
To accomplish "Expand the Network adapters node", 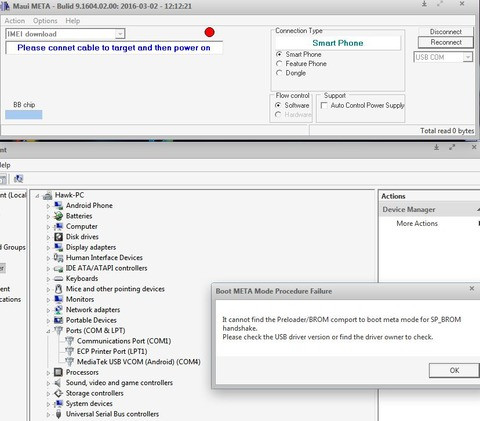I will 48,310.
